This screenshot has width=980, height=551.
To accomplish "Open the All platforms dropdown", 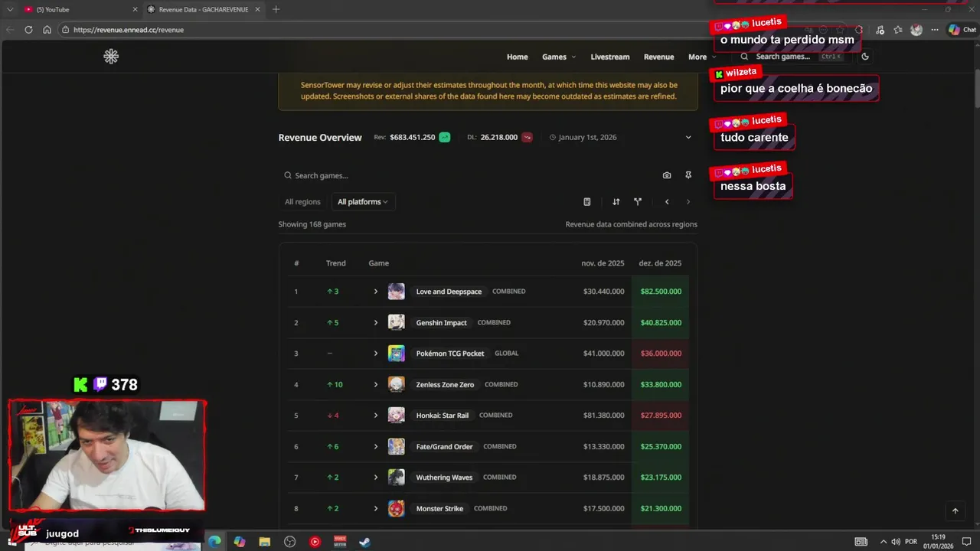I will pos(363,202).
